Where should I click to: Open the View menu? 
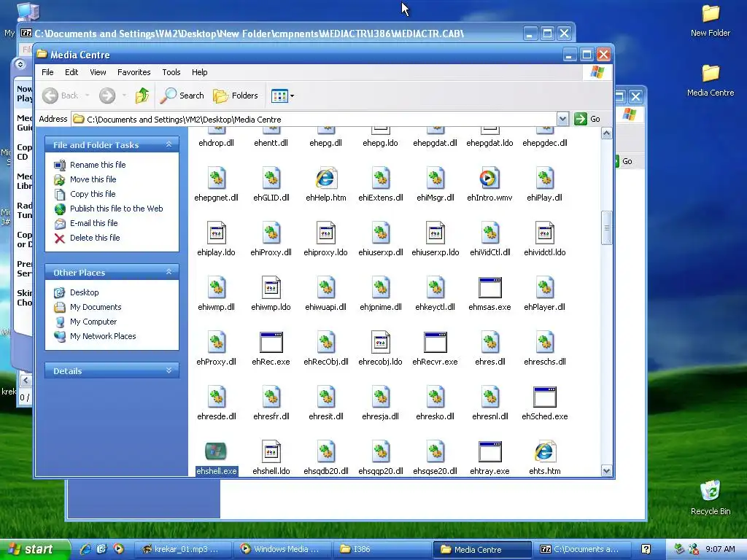pyautogui.click(x=98, y=72)
